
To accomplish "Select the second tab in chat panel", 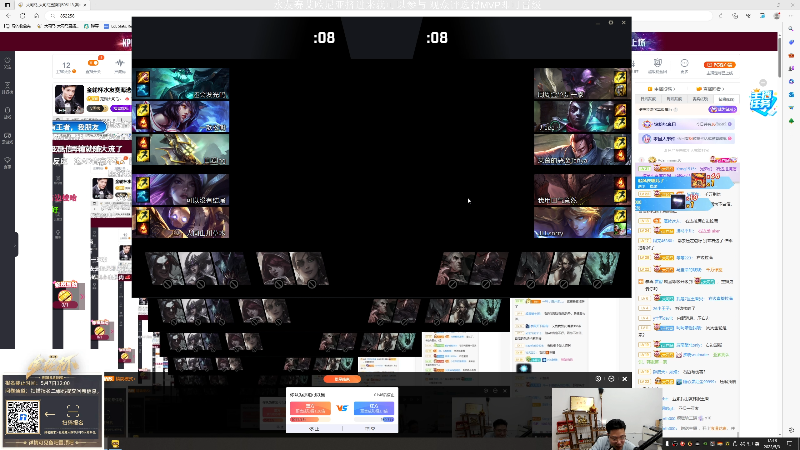I will click(674, 99).
